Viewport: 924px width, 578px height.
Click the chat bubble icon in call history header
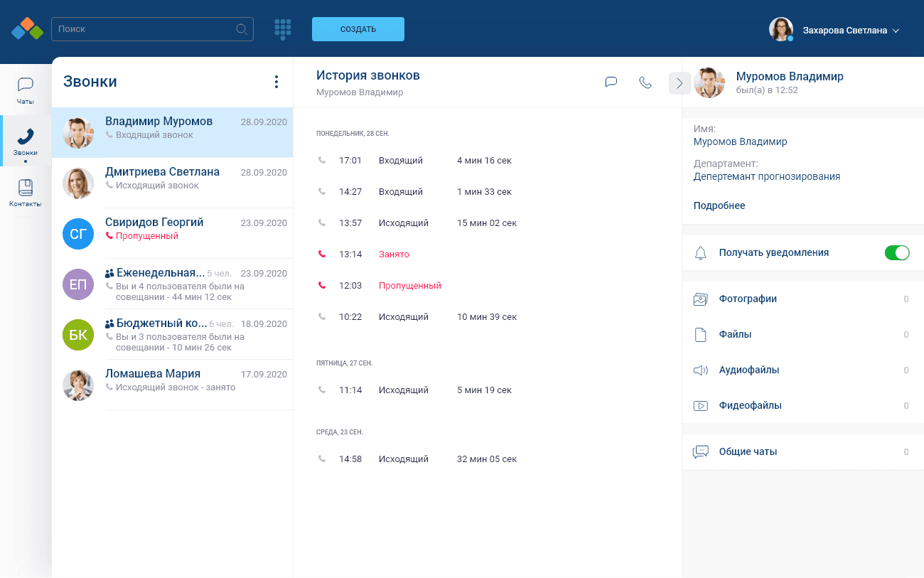point(611,82)
